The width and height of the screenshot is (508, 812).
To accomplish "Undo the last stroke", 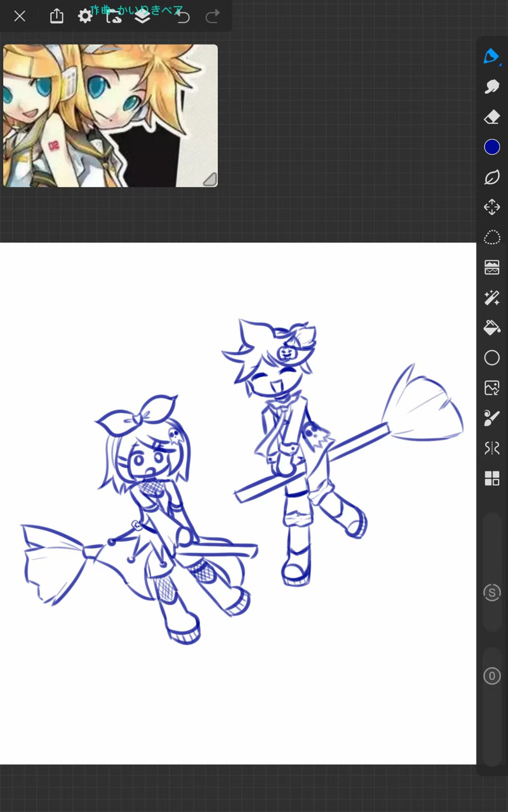I will (183, 16).
